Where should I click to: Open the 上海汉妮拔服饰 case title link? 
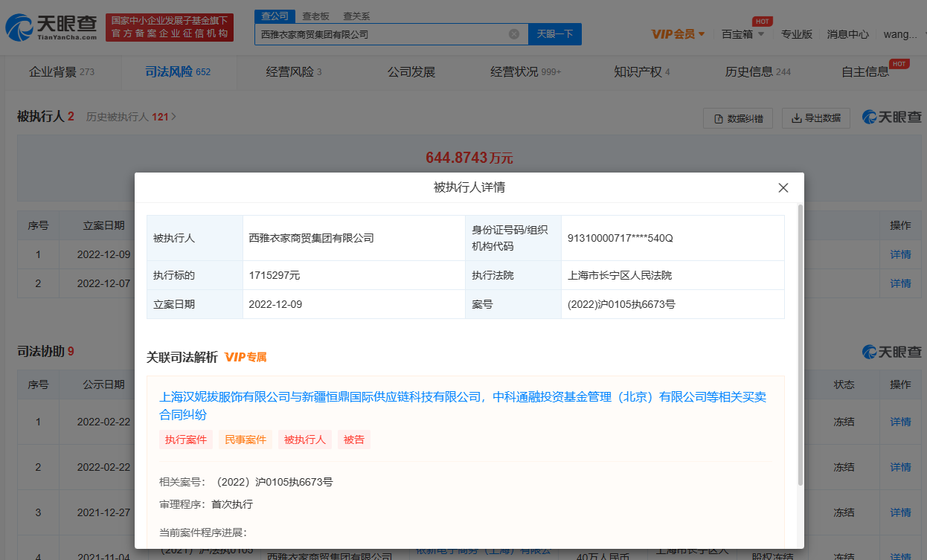463,406
